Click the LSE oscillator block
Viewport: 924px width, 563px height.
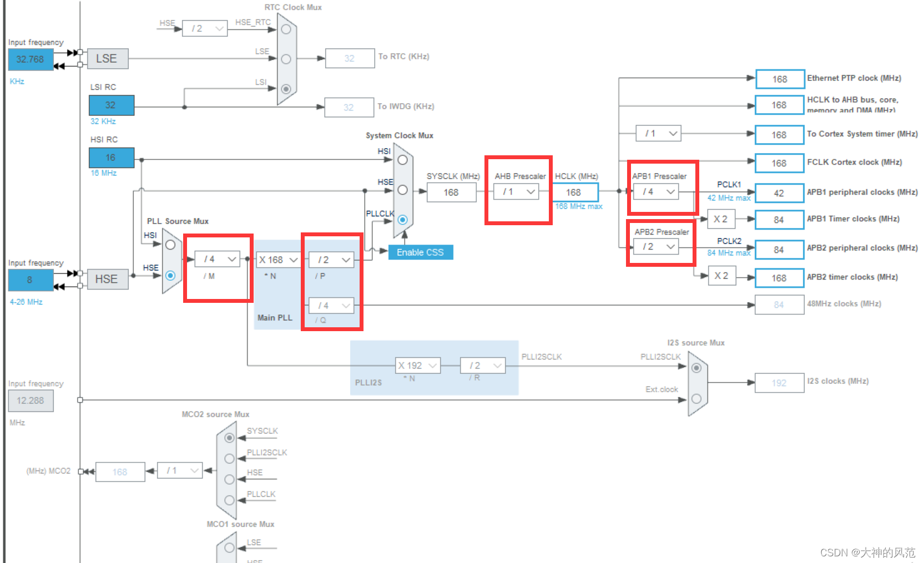tap(108, 59)
